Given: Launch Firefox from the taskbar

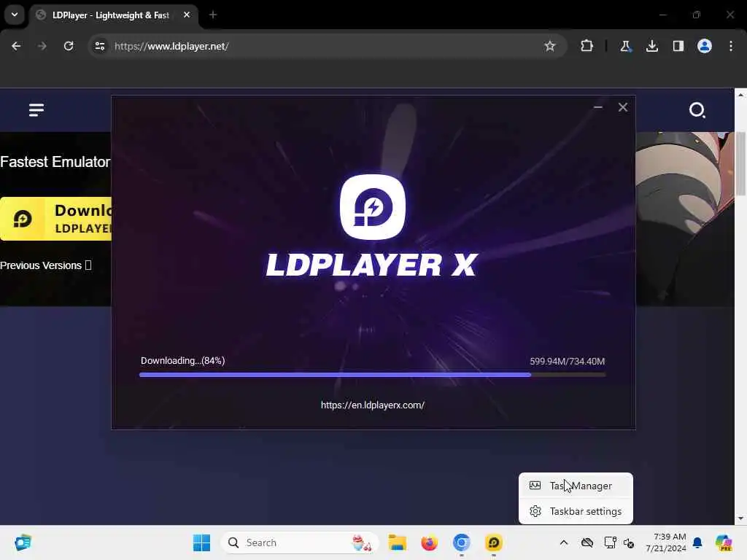Looking at the screenshot, I should tap(429, 542).
